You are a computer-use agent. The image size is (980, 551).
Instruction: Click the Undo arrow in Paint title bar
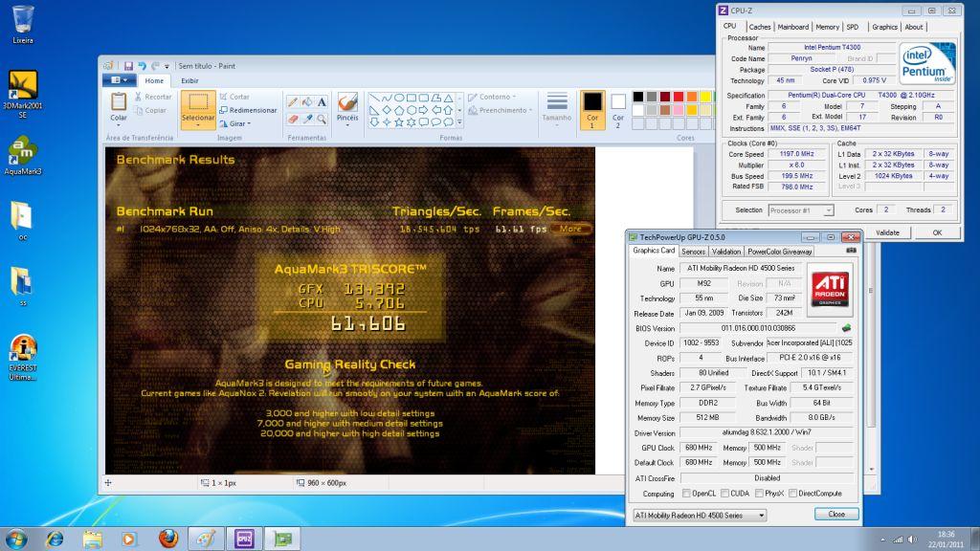[142, 66]
